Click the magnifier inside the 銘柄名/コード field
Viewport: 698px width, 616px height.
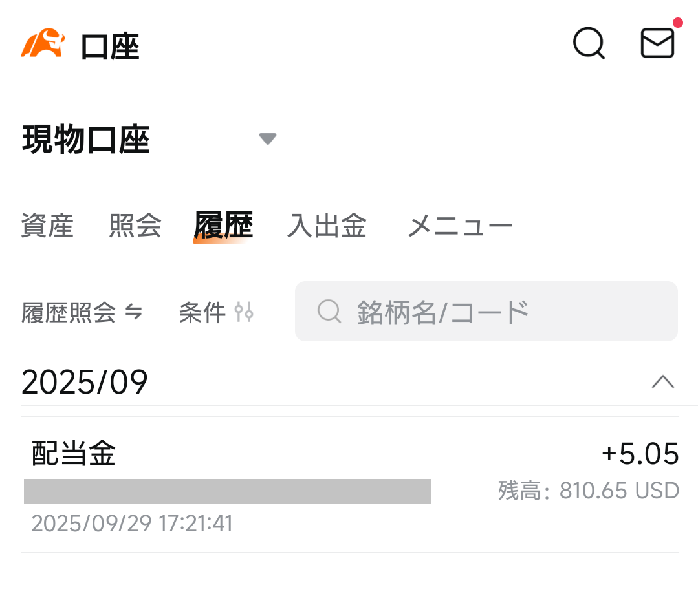pyautogui.click(x=329, y=312)
